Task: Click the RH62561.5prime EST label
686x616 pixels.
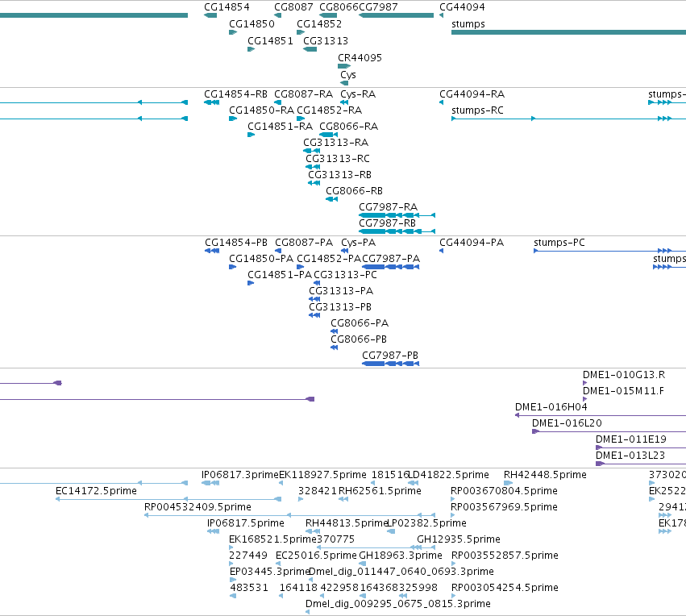Action: (380, 491)
